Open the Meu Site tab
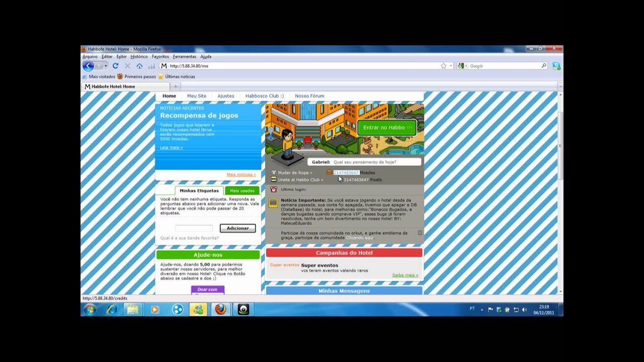 point(197,96)
